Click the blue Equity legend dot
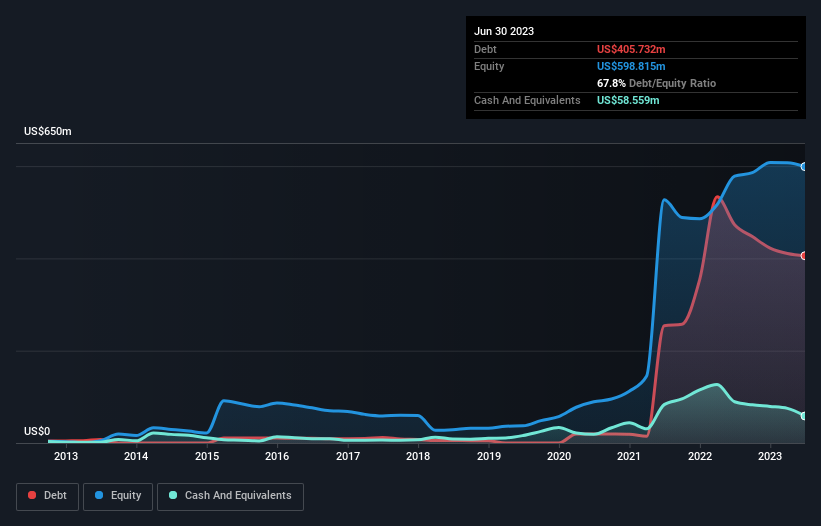The height and width of the screenshot is (526, 821). coord(99,495)
